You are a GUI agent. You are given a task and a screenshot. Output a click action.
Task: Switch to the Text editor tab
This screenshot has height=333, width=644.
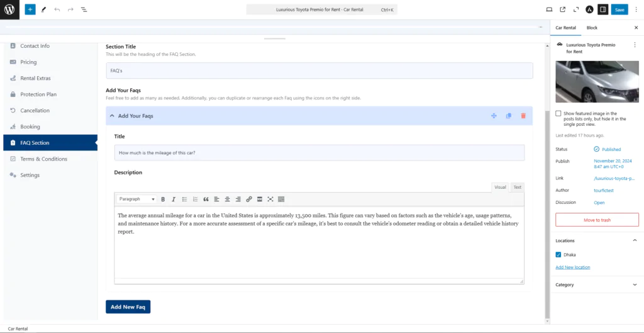coord(517,187)
